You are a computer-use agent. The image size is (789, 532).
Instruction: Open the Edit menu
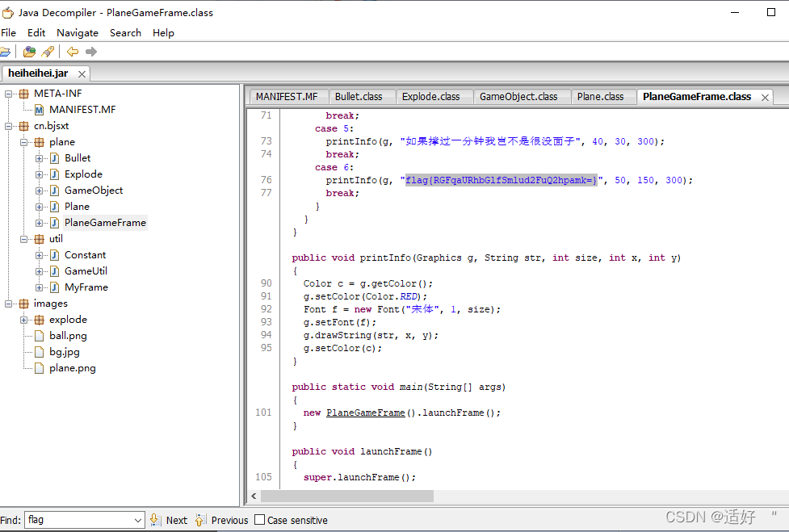36,32
